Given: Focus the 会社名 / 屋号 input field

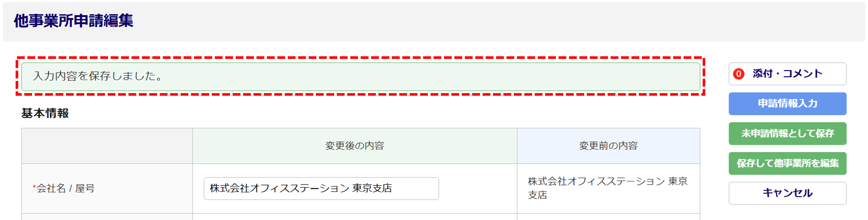Looking at the screenshot, I should click(321, 188).
